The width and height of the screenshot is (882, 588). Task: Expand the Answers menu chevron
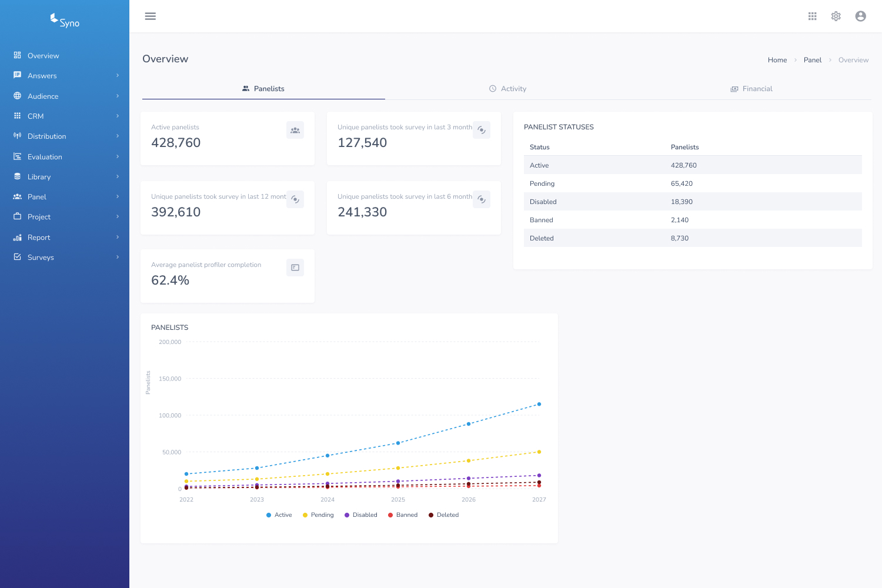coord(118,75)
